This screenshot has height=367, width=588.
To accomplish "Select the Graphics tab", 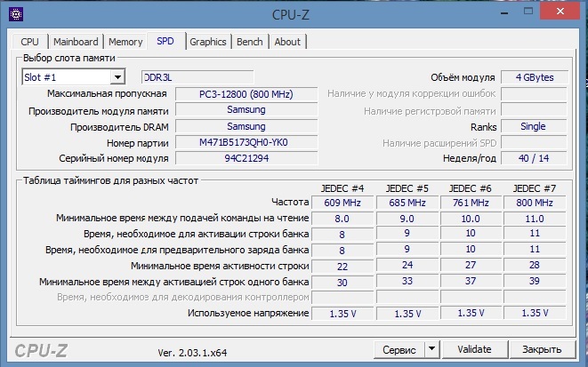I will point(208,42).
